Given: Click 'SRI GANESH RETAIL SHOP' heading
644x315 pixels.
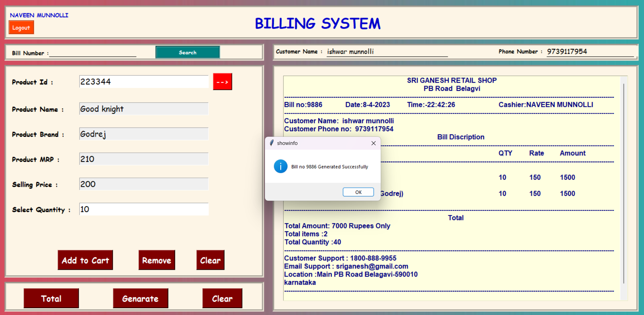Looking at the screenshot, I should click(452, 80).
